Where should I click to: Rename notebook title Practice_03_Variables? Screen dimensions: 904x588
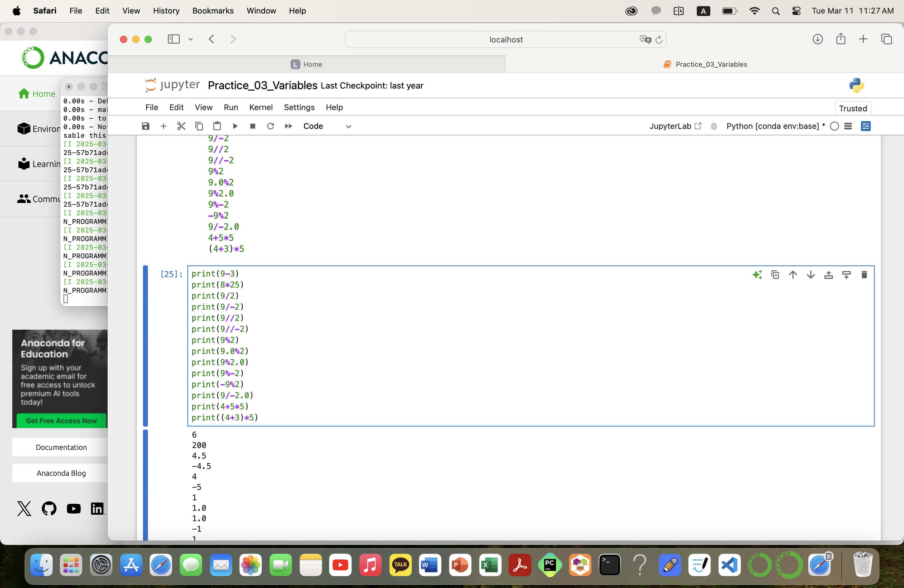(x=263, y=85)
